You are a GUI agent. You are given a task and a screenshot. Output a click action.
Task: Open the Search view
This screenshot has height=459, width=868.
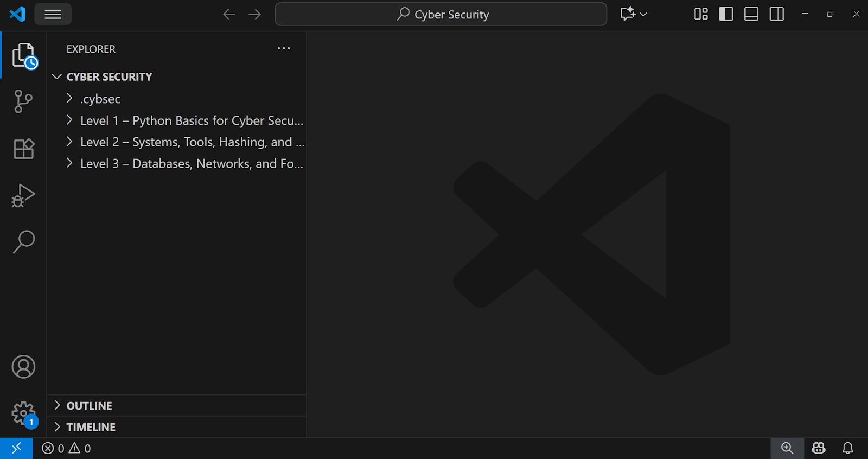coord(23,242)
